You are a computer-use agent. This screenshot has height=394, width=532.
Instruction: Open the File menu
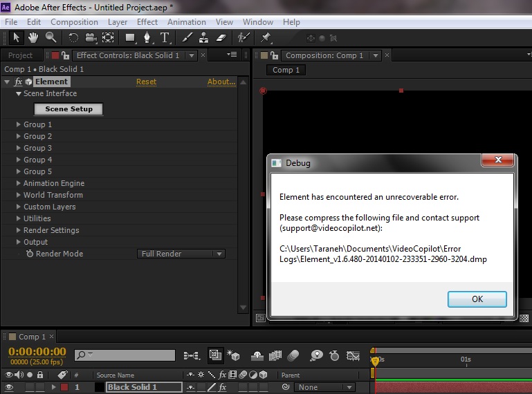pos(11,22)
